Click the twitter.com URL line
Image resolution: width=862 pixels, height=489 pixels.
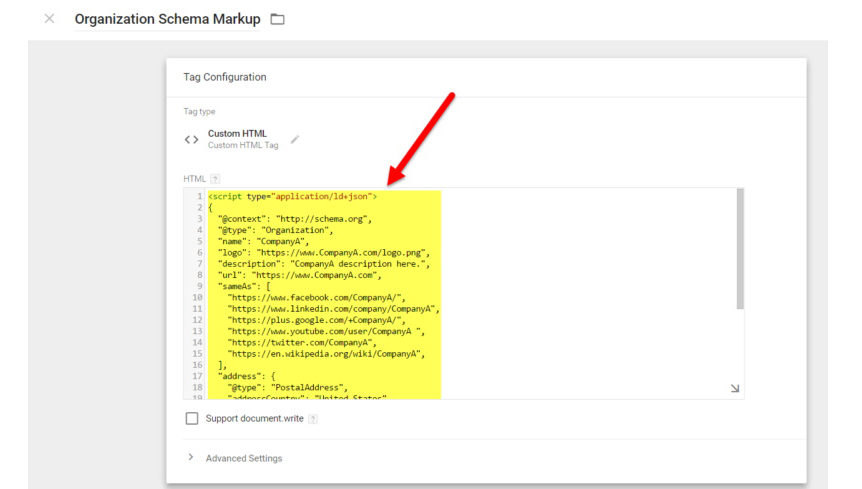pyautogui.click(x=302, y=343)
